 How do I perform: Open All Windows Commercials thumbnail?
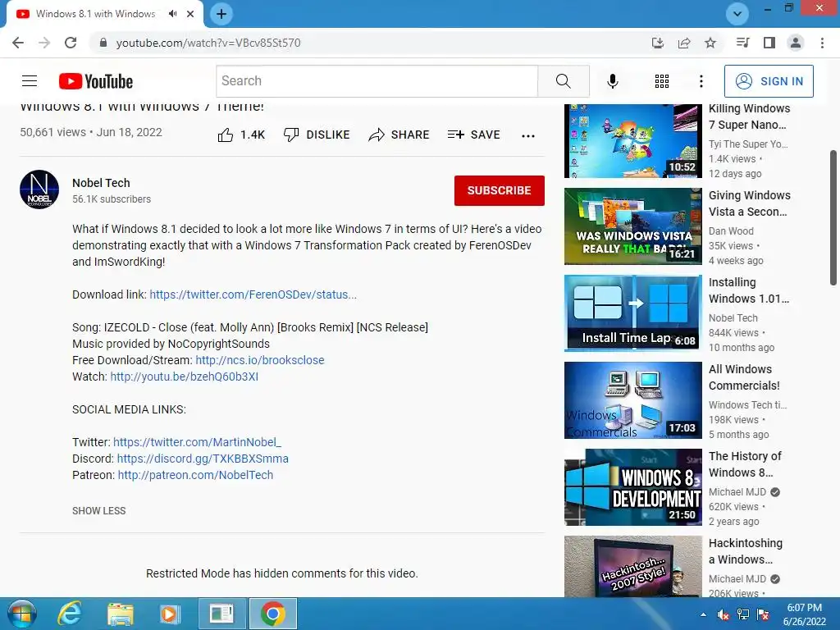(633, 400)
